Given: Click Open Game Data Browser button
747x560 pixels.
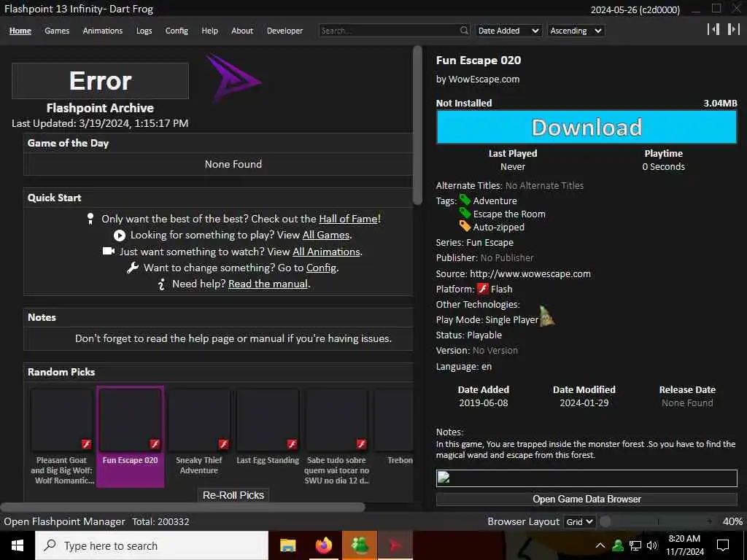Looking at the screenshot, I should tap(587, 499).
